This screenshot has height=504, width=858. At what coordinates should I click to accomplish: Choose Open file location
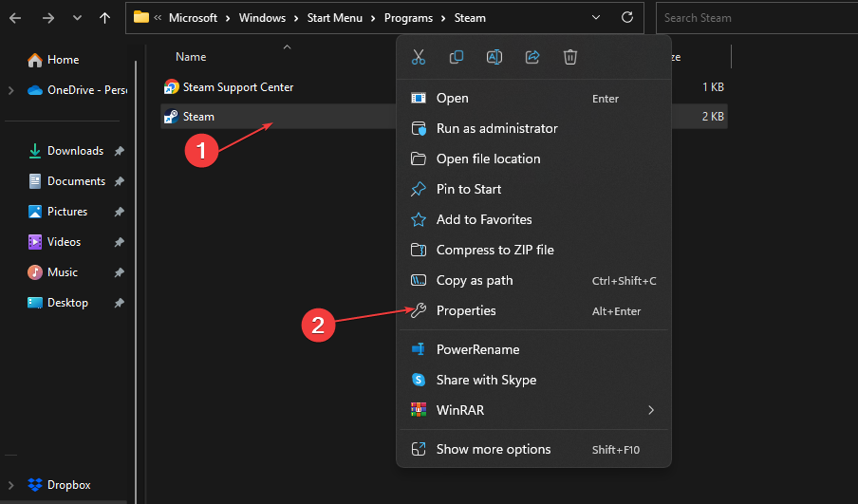[x=533, y=159]
